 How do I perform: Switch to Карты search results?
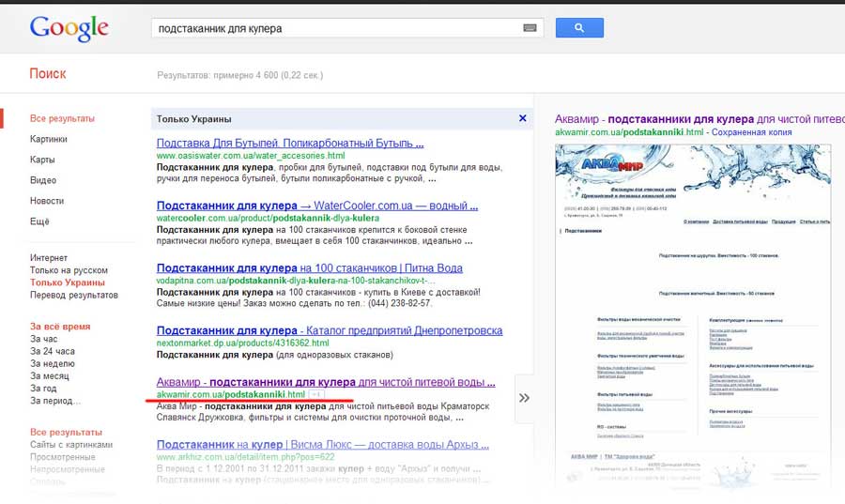click(42, 160)
